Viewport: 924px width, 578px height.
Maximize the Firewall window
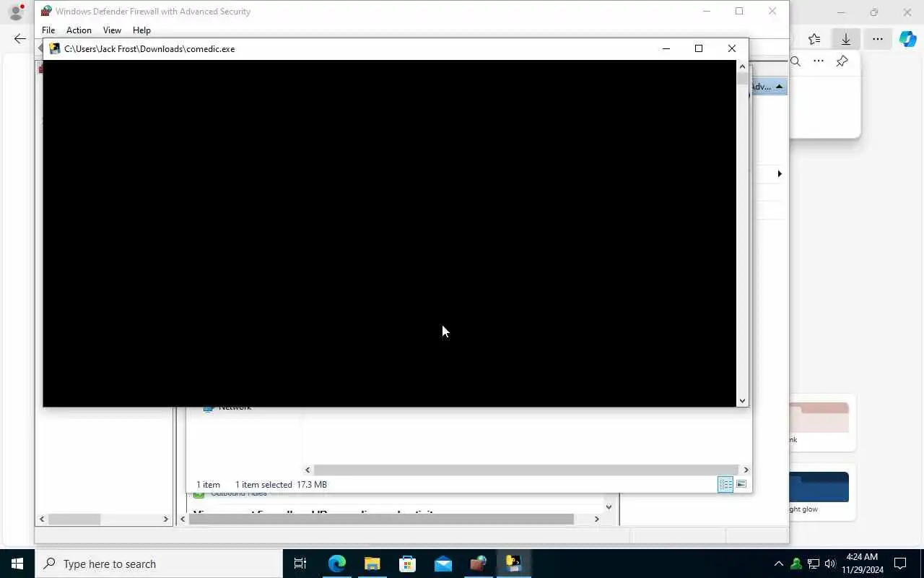(739, 12)
